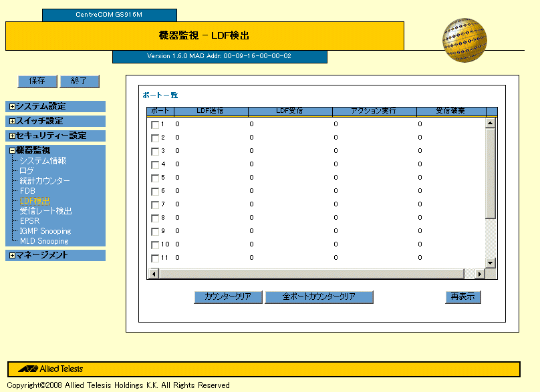
Task: Click the horizontal scroll left arrow
Action: [153, 274]
